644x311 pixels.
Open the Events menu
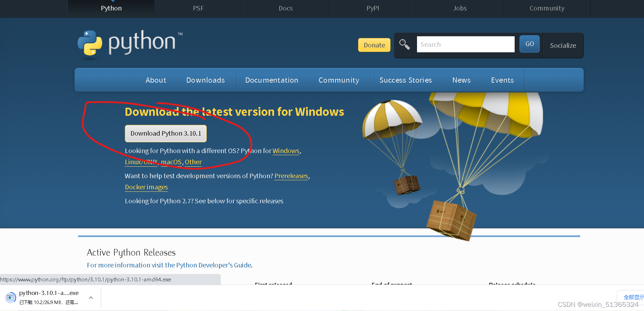[502, 80]
